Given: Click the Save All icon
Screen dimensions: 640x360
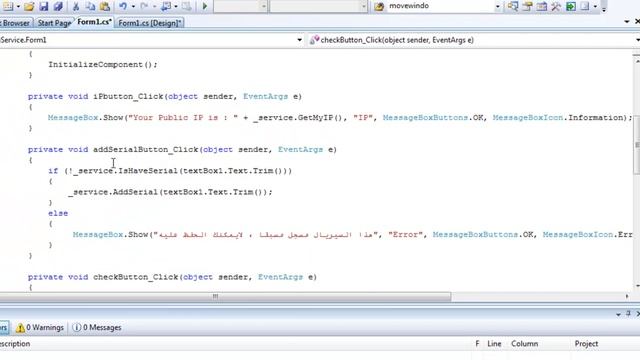Looking at the screenshot, I should 58,6.
